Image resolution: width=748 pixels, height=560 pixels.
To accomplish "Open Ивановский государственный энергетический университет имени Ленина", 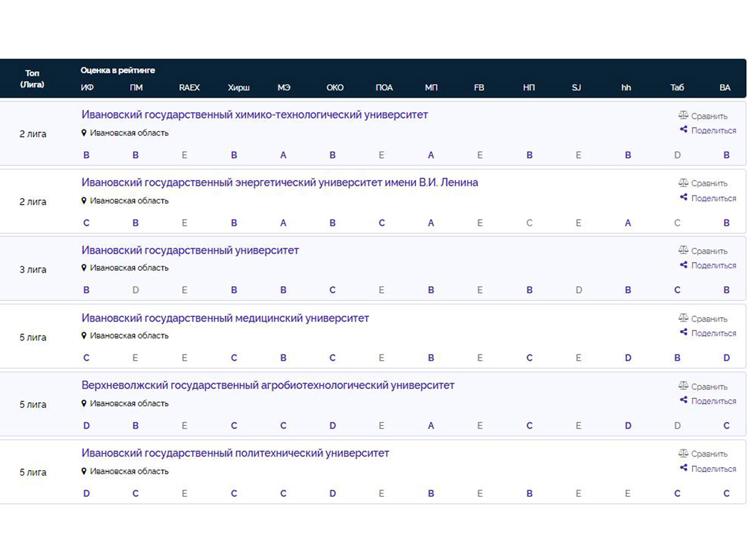I will (279, 183).
